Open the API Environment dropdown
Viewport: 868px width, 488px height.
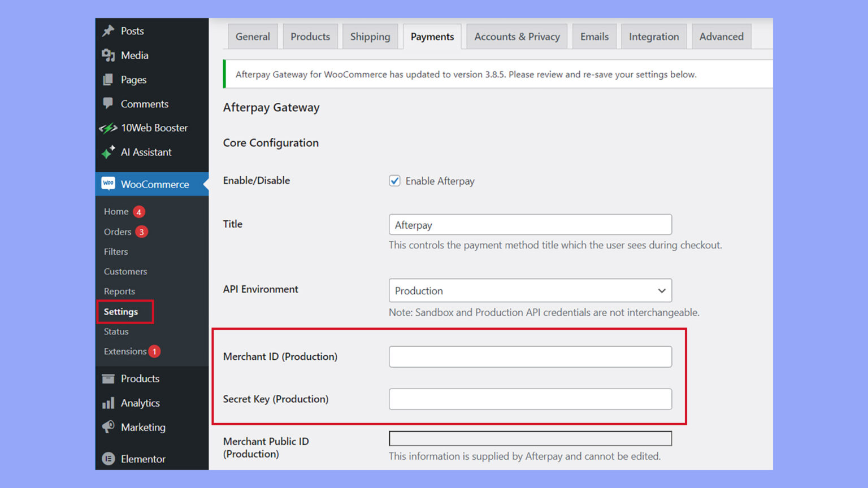[x=530, y=290]
